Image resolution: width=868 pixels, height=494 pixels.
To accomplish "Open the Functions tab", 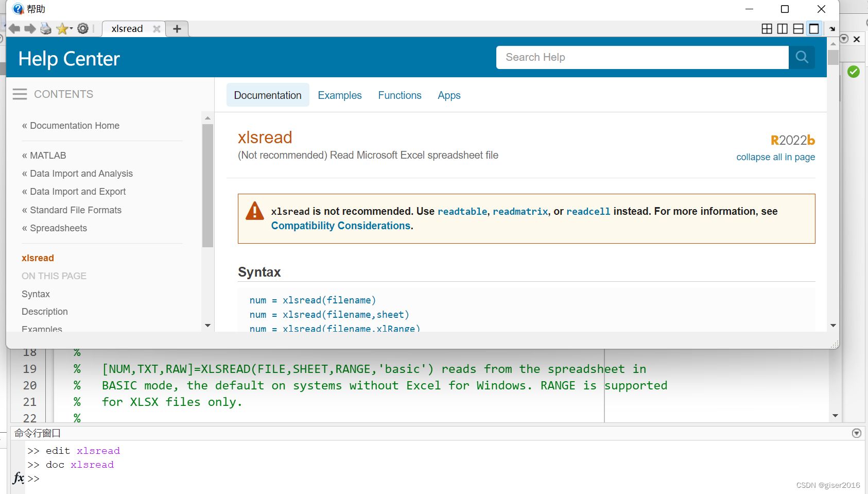I will [400, 95].
